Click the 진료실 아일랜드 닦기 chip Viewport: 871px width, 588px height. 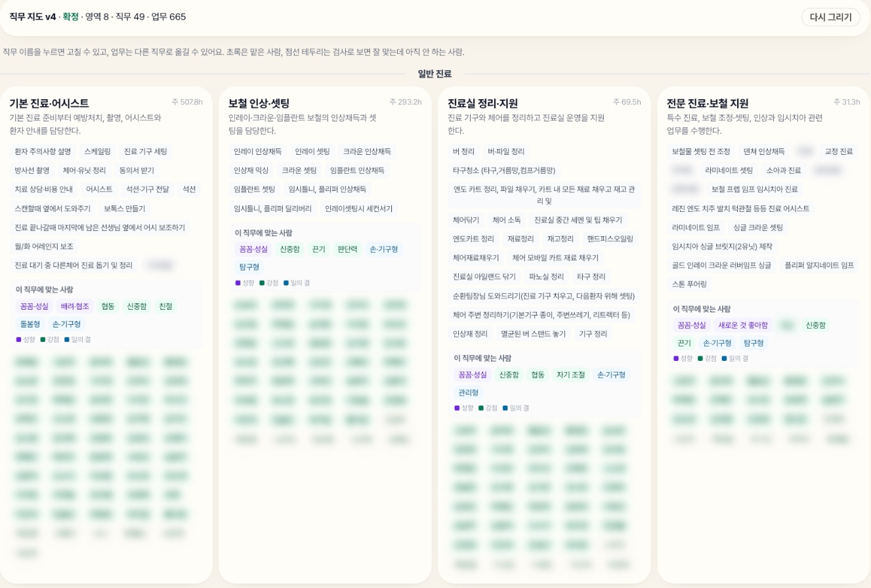484,277
